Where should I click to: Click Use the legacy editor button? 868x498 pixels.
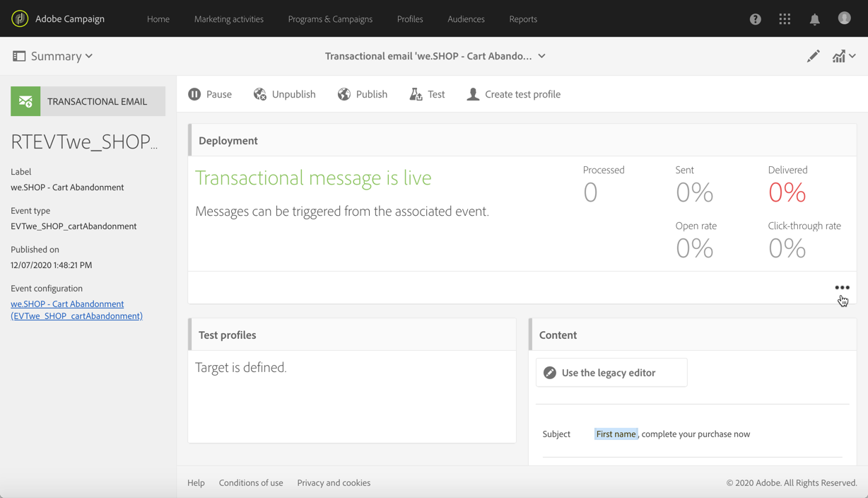611,373
